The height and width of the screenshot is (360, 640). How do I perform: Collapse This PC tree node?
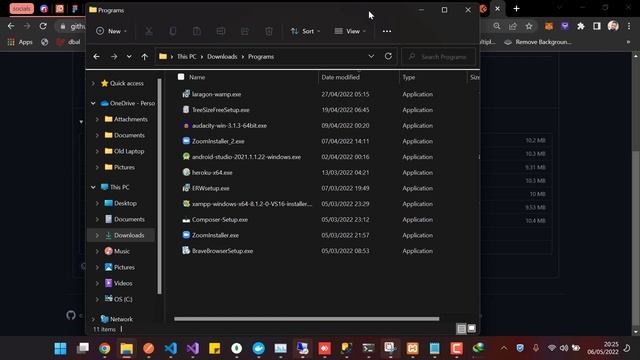[93, 187]
